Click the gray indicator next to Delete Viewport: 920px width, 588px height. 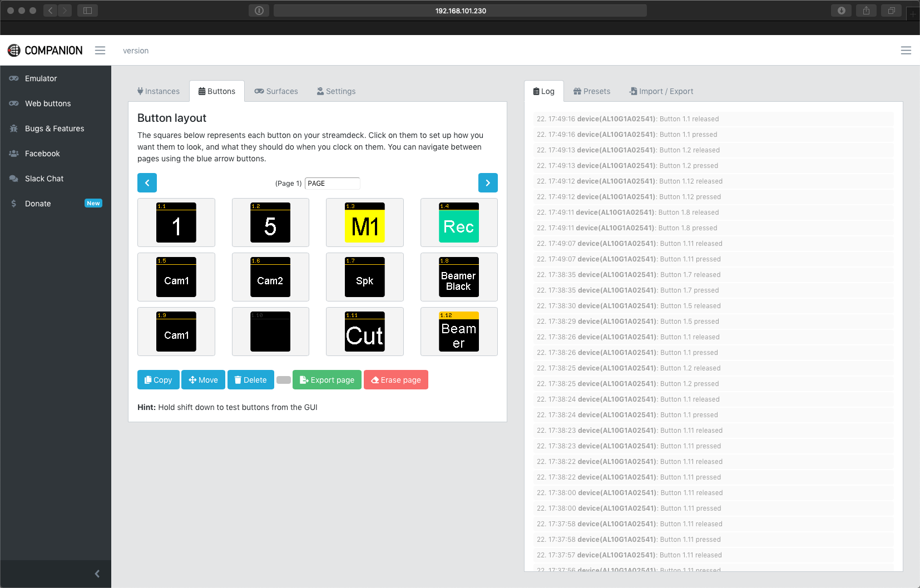coord(284,380)
